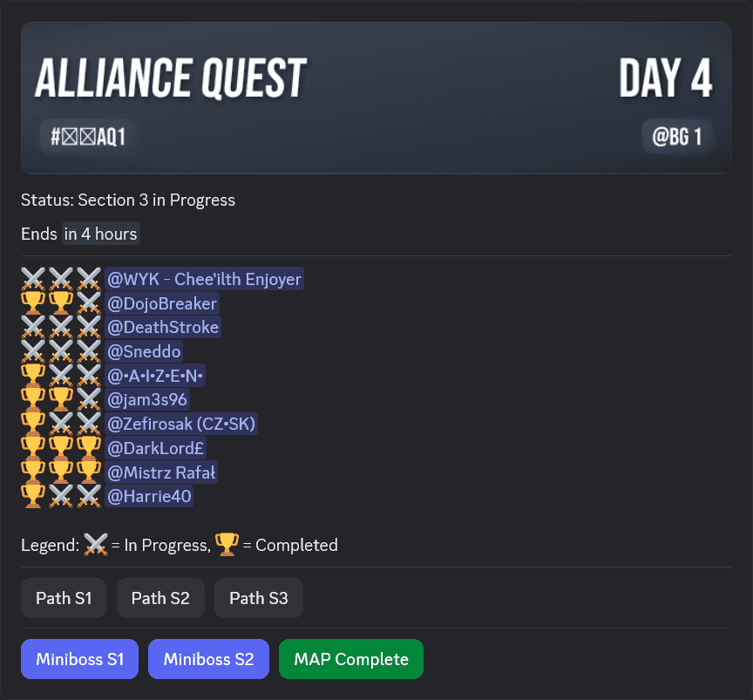The height and width of the screenshot is (700, 753).
Task: Open the @WYK - Chee'ilth Enjoyer mention
Action: point(204,279)
